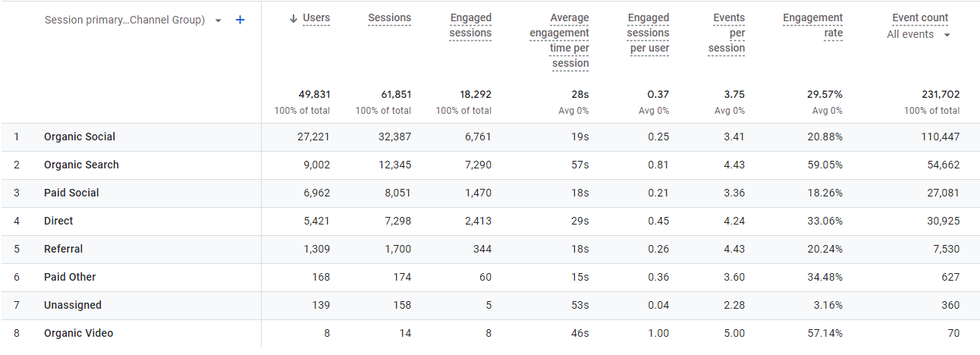Sort table by Sessions column
980x355 pixels.
pos(389,18)
